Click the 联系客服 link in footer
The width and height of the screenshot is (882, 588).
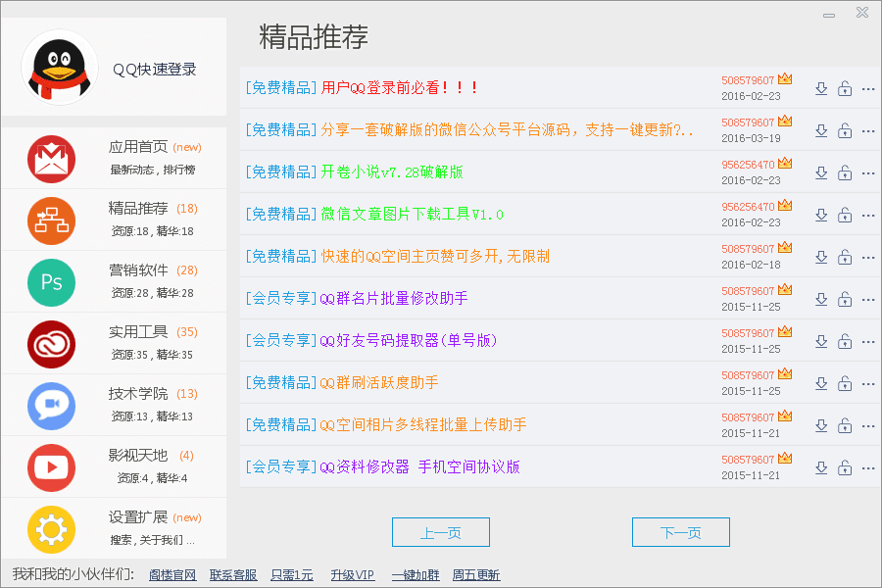pos(233,575)
